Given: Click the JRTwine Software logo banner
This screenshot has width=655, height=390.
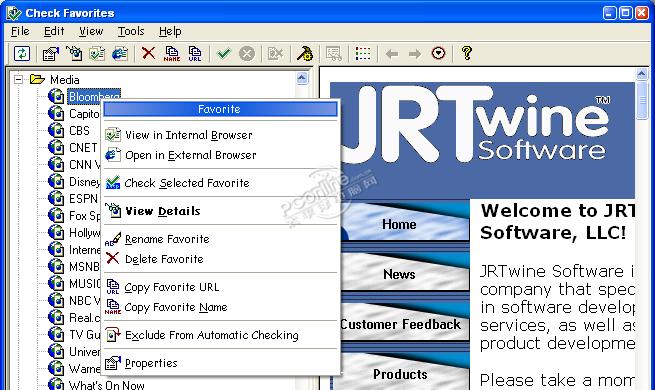Looking at the screenshot, I should pos(482,140).
